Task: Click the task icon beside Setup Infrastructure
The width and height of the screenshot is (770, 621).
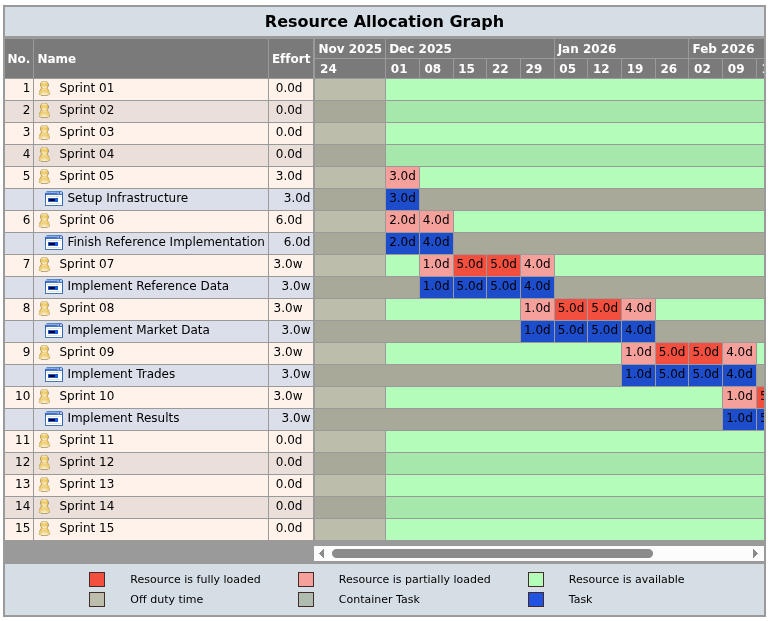Action: click(54, 199)
